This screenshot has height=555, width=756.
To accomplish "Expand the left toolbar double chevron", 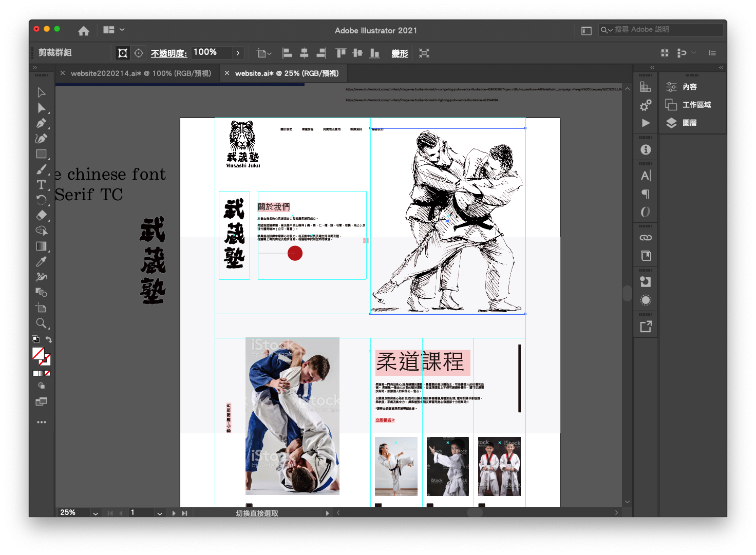I will 35,67.
